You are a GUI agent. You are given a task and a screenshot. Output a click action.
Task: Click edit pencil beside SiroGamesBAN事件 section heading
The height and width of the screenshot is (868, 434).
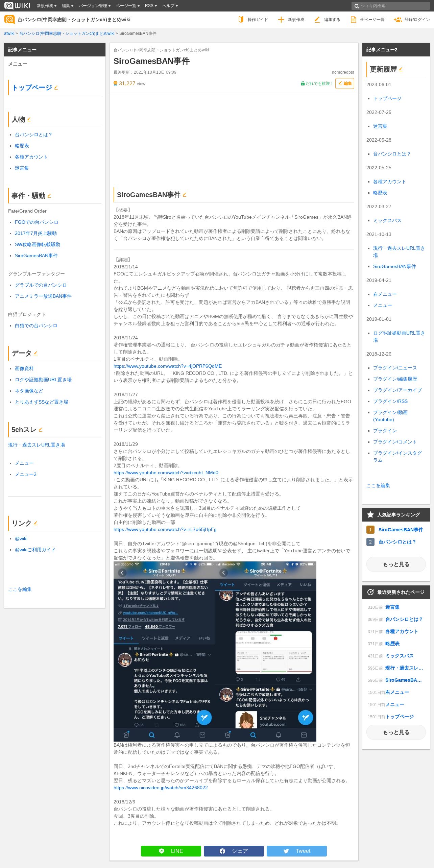tap(185, 195)
